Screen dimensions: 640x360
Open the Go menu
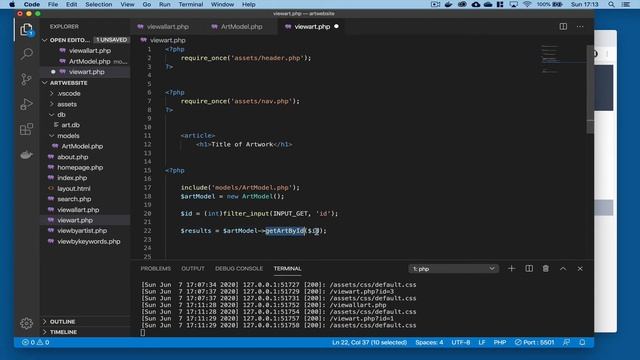tap(147, 4)
